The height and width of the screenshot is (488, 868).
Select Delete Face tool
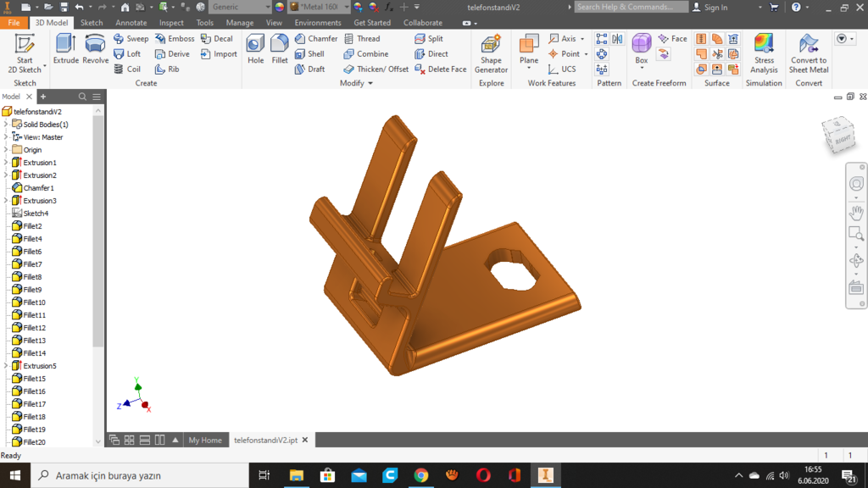pos(441,69)
